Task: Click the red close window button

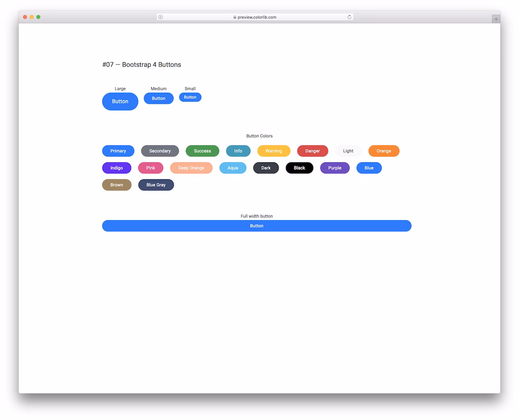Action: 25,17
